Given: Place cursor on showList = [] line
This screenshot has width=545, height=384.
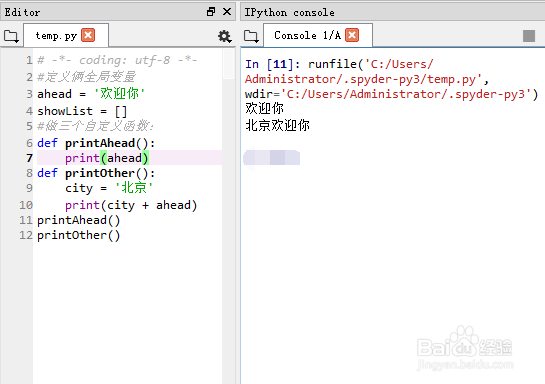Looking at the screenshot, I should 82,111.
